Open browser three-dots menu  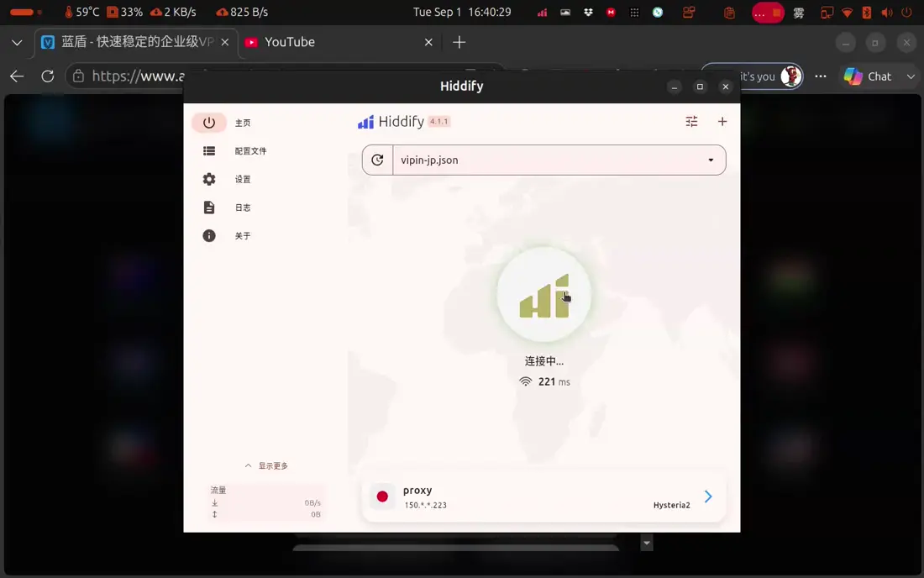point(821,76)
